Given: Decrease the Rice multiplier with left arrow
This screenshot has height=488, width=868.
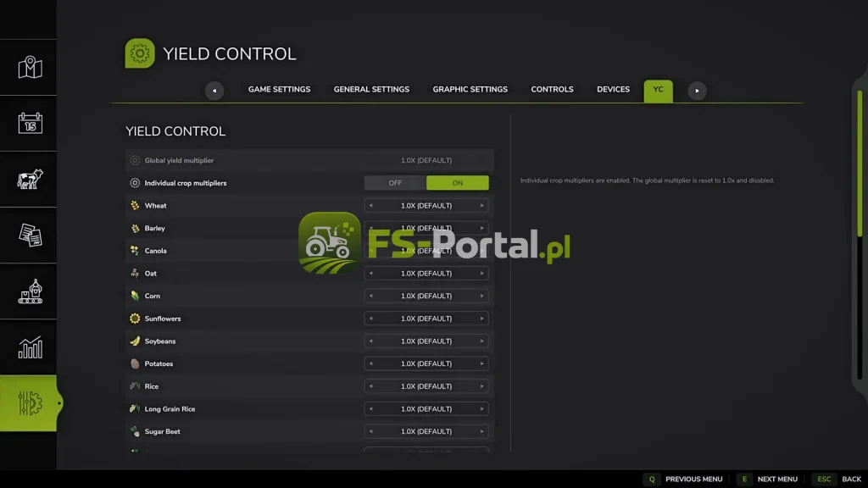Looking at the screenshot, I should point(371,386).
